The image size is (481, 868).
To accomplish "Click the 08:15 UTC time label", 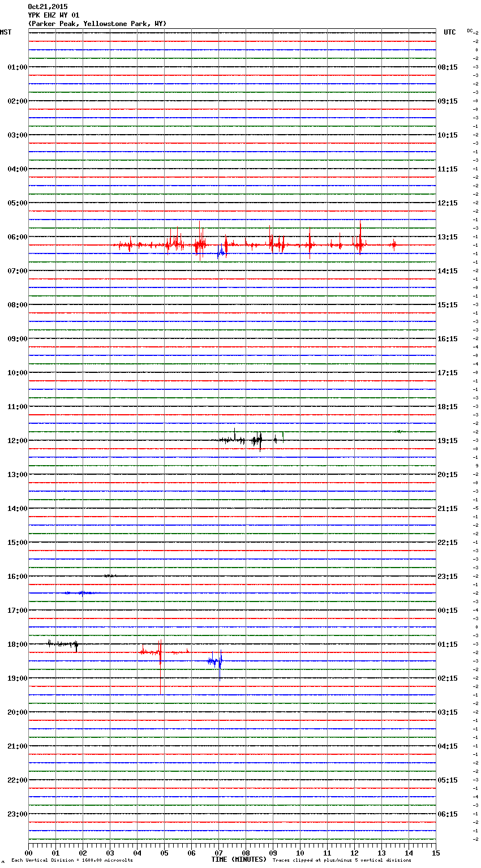I will pyautogui.click(x=448, y=67).
